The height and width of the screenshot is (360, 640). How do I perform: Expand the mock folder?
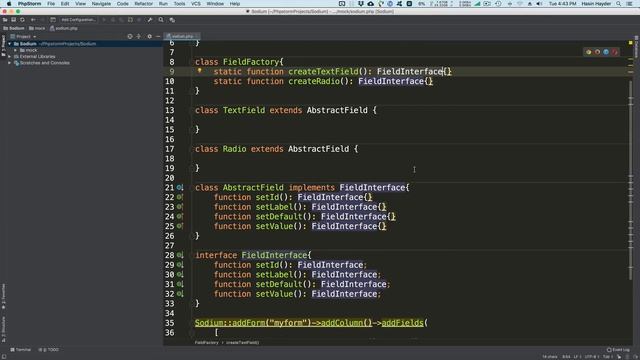(x=16, y=50)
